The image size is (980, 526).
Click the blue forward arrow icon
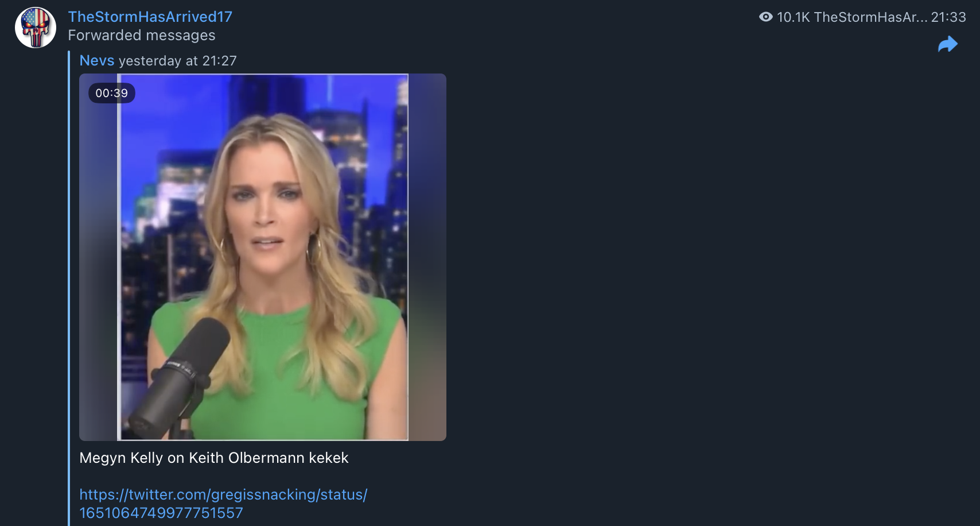(x=948, y=44)
